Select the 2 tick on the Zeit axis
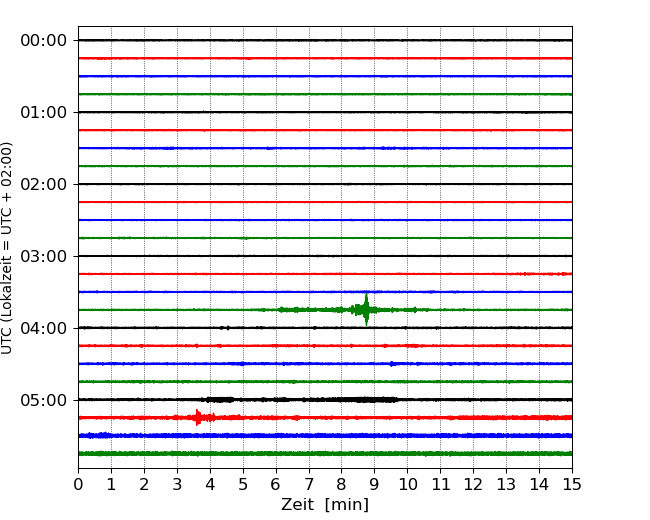 pos(144,484)
